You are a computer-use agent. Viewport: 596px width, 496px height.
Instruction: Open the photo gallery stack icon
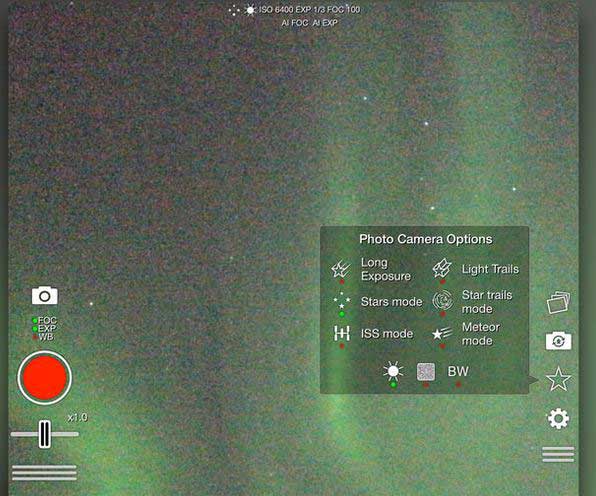point(558,303)
